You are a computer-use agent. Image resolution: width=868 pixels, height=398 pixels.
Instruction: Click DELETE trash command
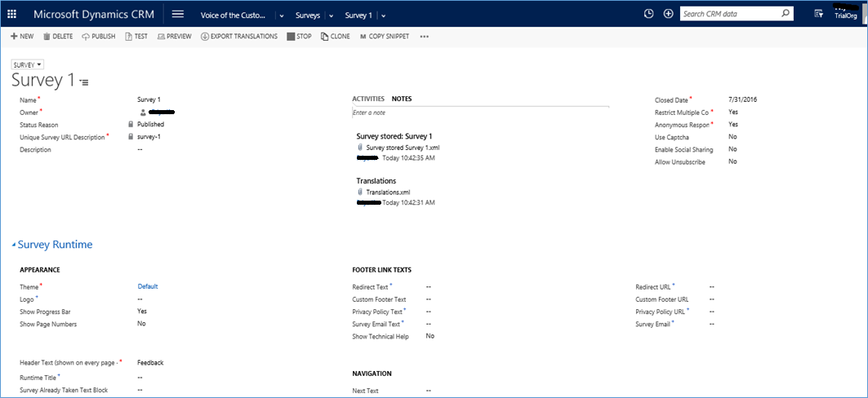(58, 37)
